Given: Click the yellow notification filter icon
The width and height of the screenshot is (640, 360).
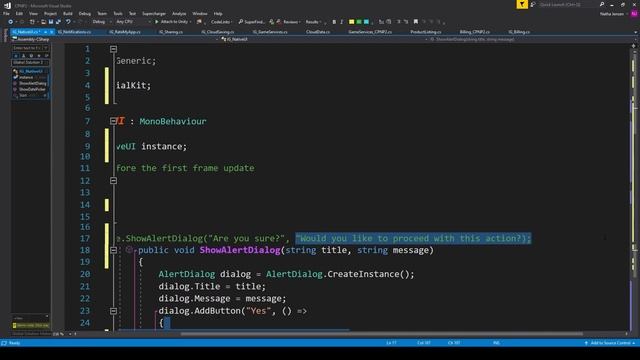Looking at the screenshot, I should (x=522, y=4).
